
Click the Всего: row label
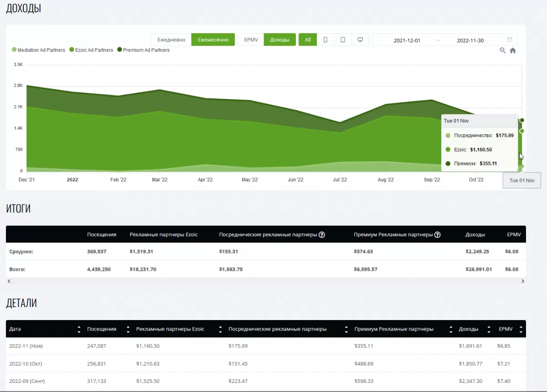point(17,270)
